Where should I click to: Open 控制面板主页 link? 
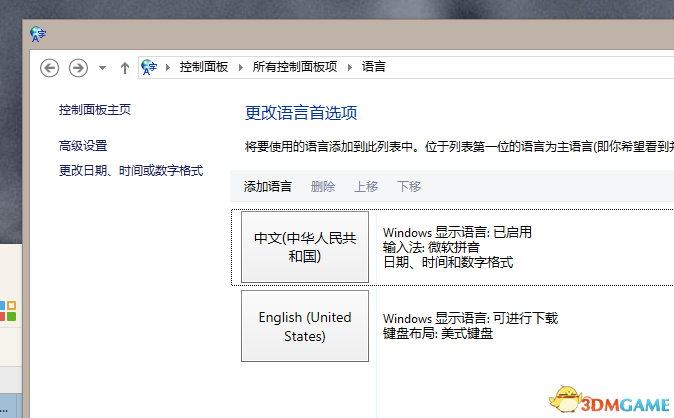pos(95,110)
